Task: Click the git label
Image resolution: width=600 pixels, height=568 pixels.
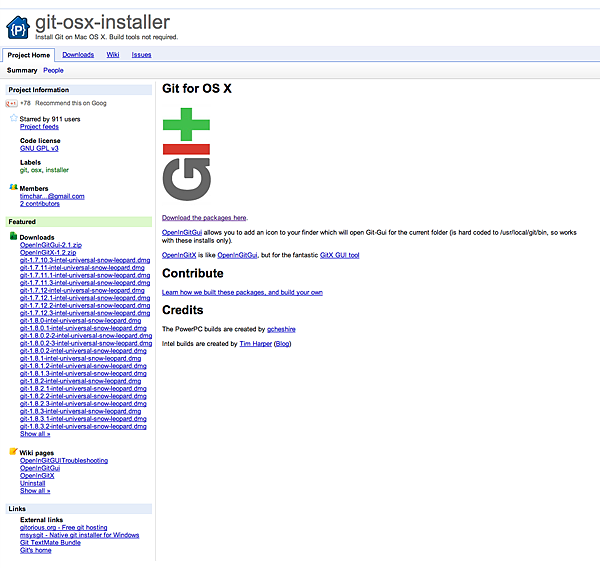Action: (x=24, y=170)
